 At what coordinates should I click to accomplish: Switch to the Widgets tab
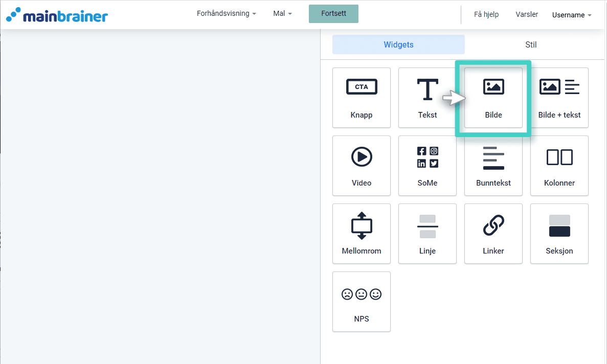tap(398, 44)
